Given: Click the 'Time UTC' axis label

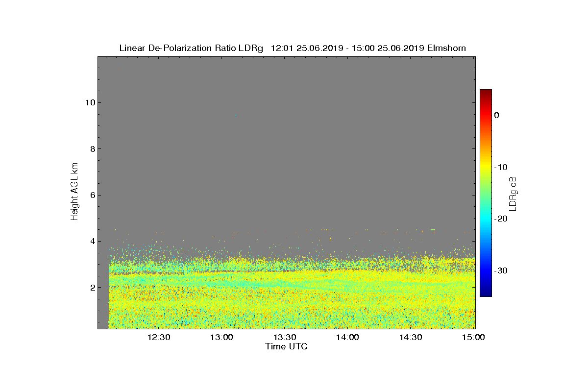Looking at the screenshot, I should [287, 346].
